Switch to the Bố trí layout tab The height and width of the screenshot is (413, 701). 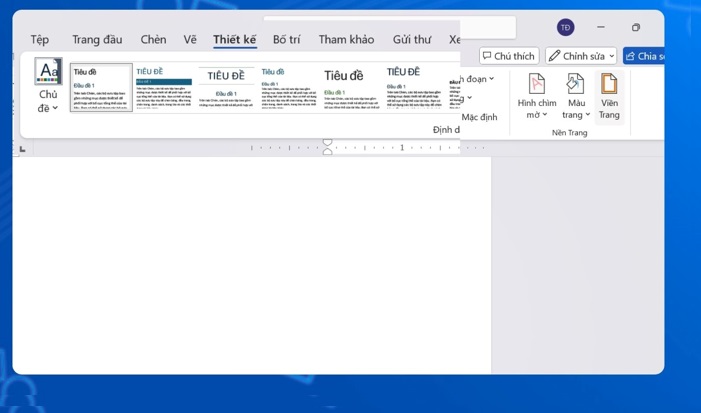(x=286, y=40)
